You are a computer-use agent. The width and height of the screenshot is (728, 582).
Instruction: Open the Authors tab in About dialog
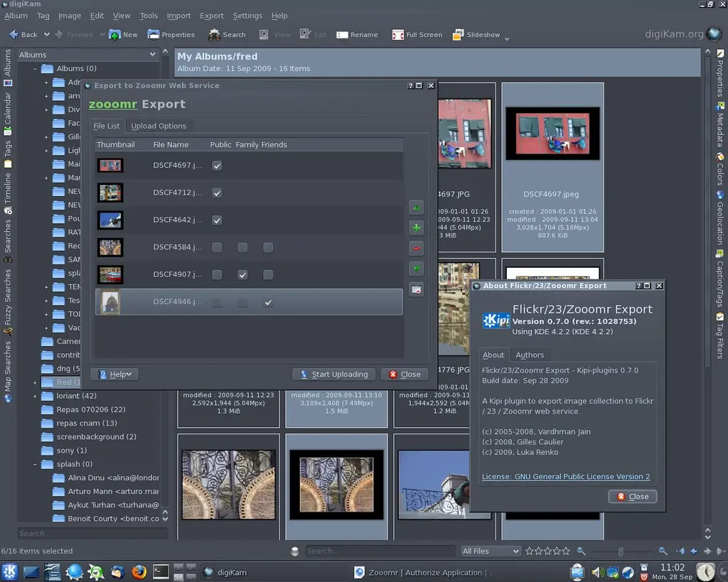pyautogui.click(x=530, y=355)
